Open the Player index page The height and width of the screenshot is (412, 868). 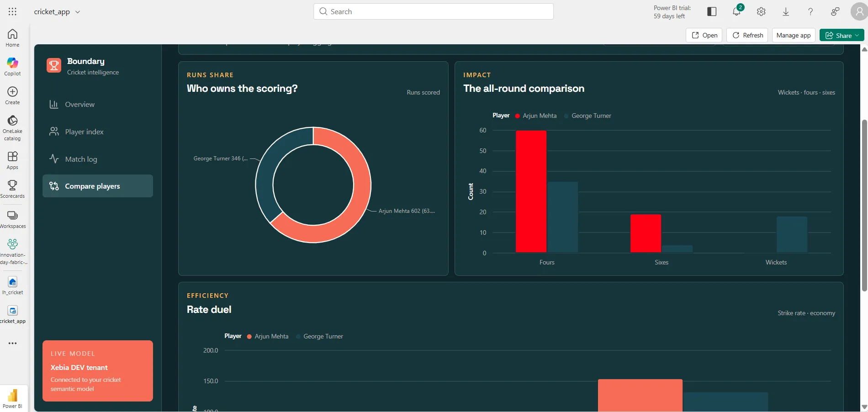[x=98, y=132]
